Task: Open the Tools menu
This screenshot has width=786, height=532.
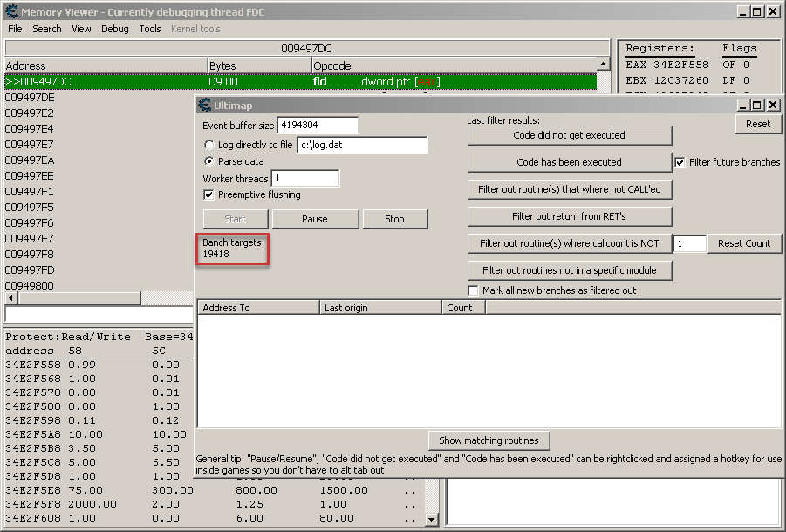Action: [x=150, y=29]
